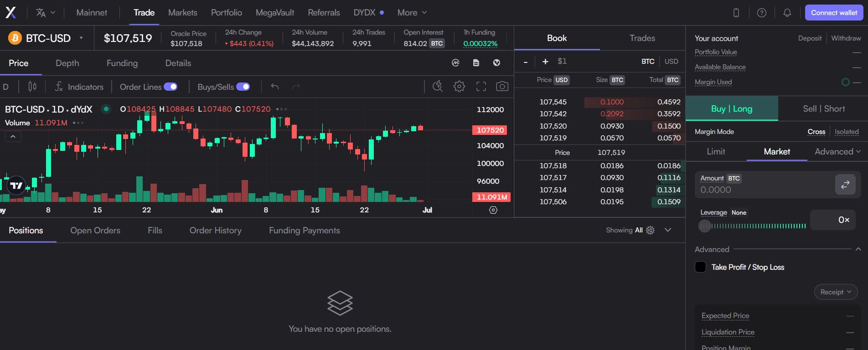Image resolution: width=868 pixels, height=350 pixels.
Task: Open notifications bell icon
Action: [787, 13]
